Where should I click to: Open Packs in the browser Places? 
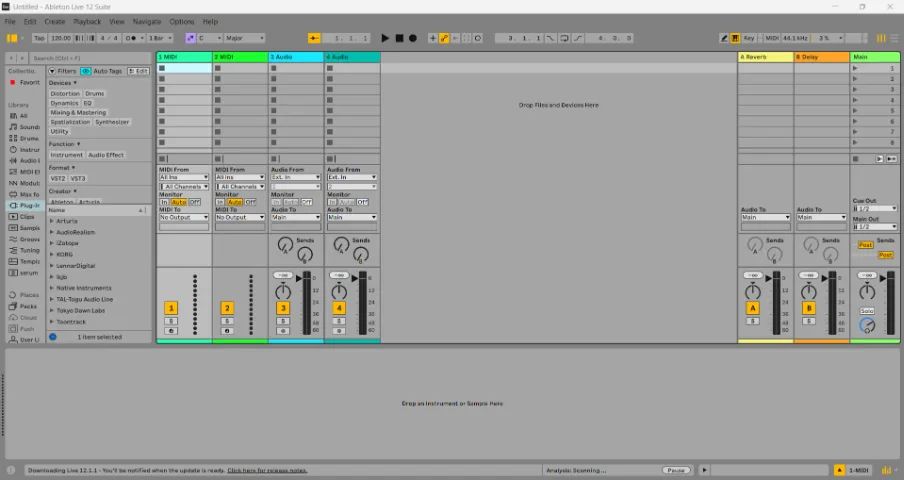click(23, 307)
